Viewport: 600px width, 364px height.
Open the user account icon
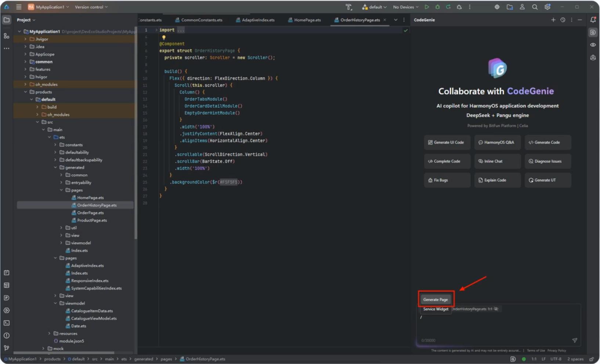tap(522, 7)
